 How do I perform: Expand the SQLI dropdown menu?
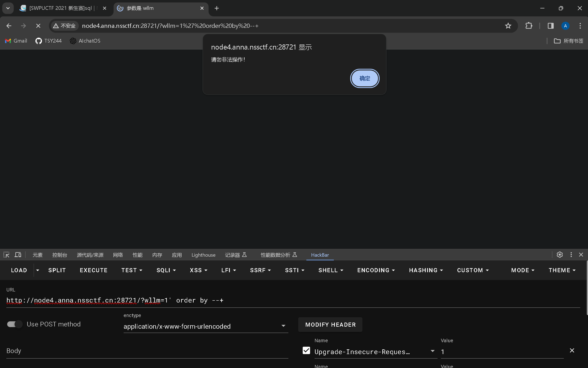click(x=166, y=270)
